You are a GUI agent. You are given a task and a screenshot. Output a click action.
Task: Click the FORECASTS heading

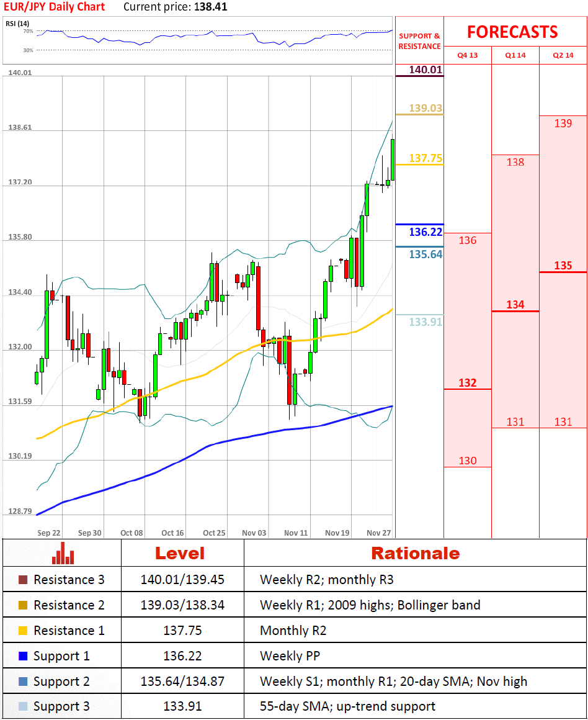tap(512, 32)
